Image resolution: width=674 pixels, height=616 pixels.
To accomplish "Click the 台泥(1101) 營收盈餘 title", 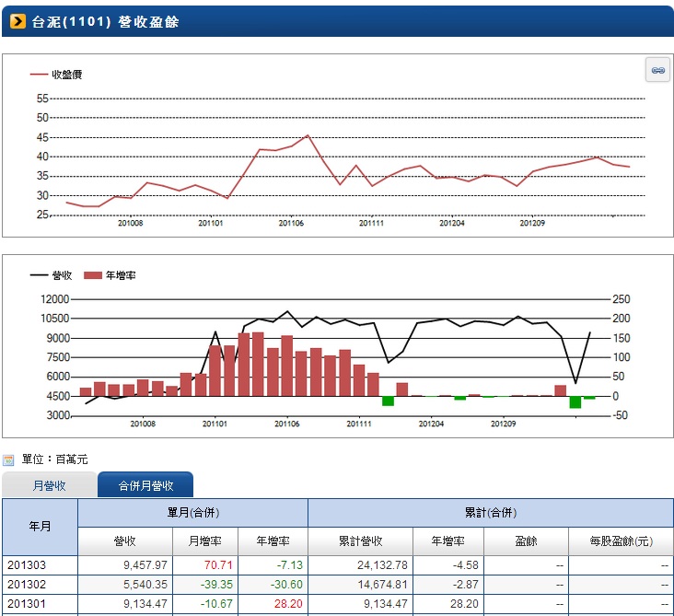I will tap(105, 21).
